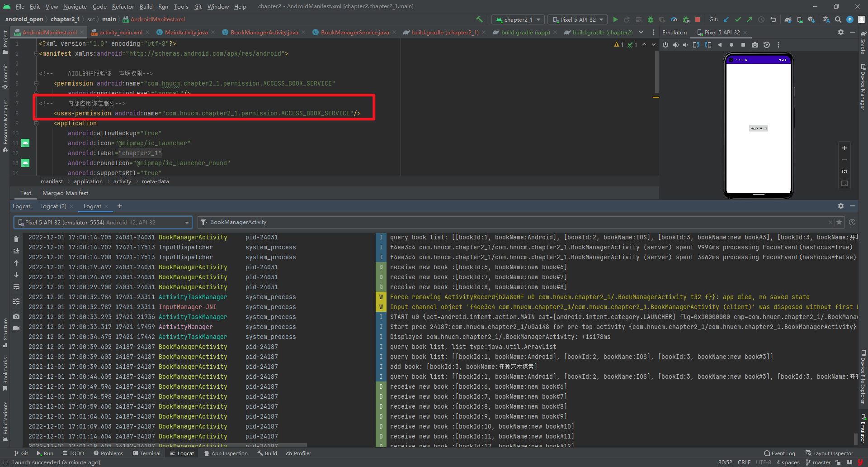This screenshot has height=467, width=868.
Task: Open the Profile app gauge icon
Action: click(674, 19)
